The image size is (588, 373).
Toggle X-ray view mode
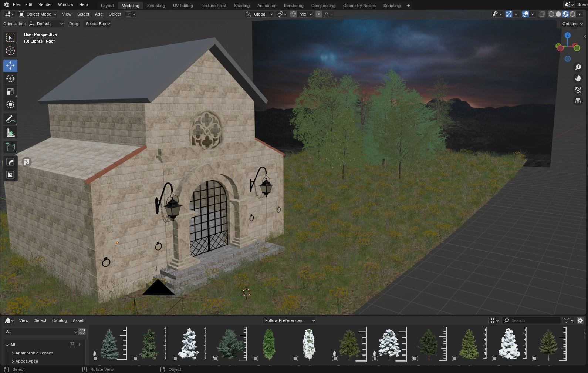click(x=542, y=14)
